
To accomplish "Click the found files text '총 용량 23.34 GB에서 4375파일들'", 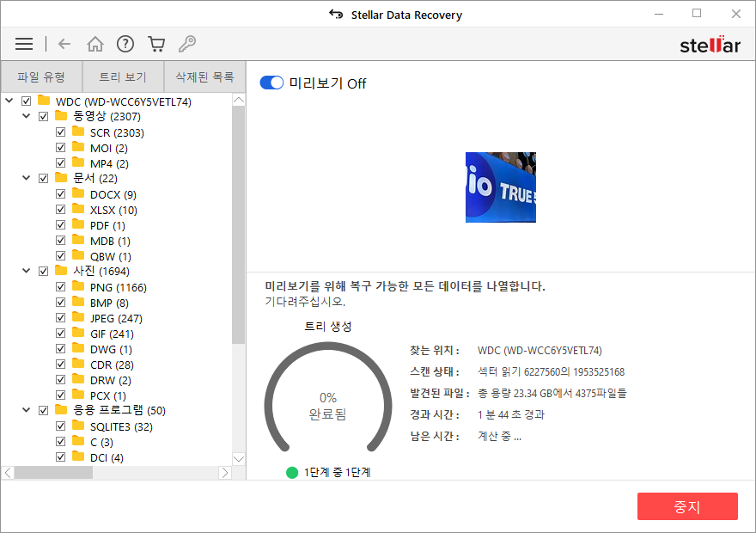I will (552, 393).
